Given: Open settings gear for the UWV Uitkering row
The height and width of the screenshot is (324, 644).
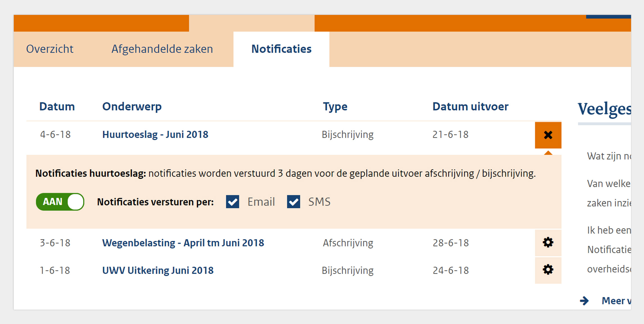Looking at the screenshot, I should [548, 270].
